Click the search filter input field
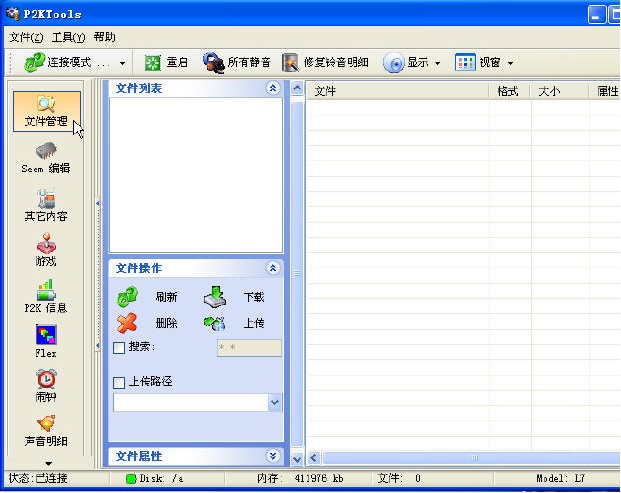This screenshot has height=493, width=621. tap(249, 348)
